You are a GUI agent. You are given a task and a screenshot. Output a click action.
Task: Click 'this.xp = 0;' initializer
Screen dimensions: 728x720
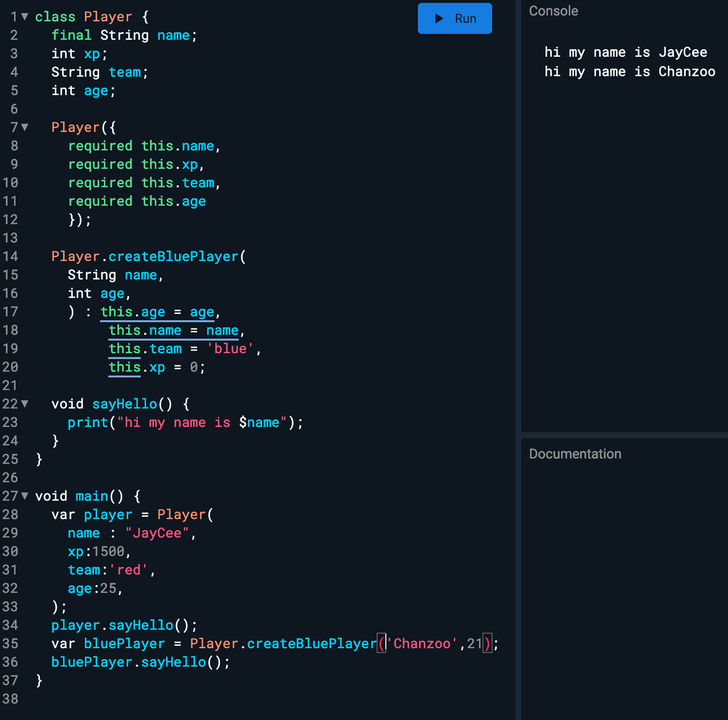pos(157,367)
